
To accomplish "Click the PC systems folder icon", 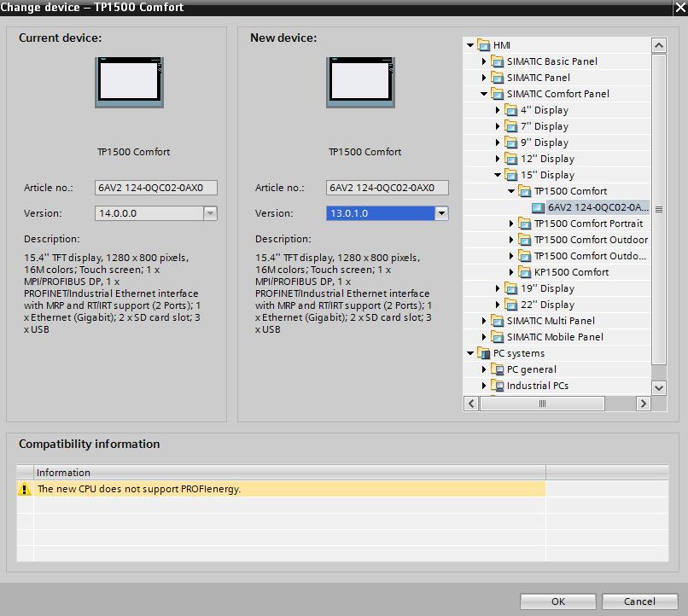I will coord(483,353).
